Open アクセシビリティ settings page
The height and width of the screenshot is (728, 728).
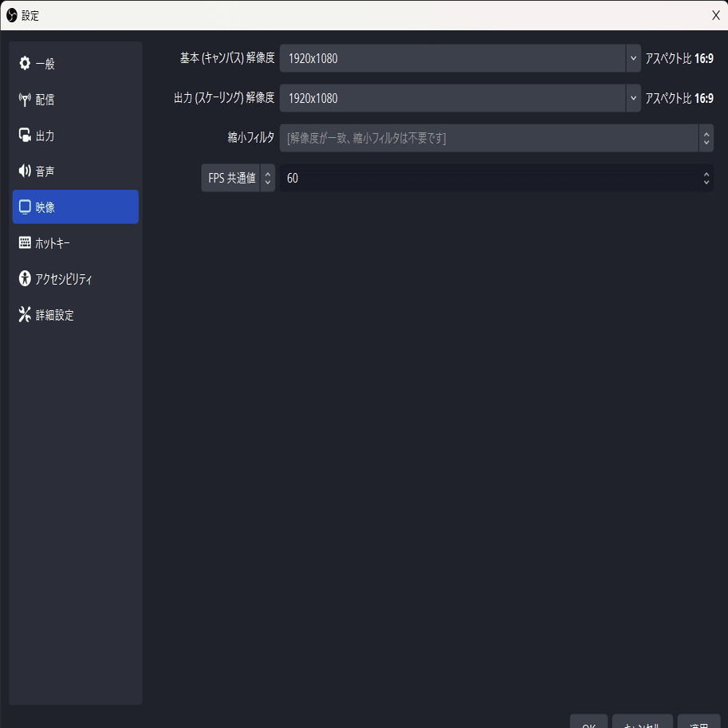click(x=76, y=278)
